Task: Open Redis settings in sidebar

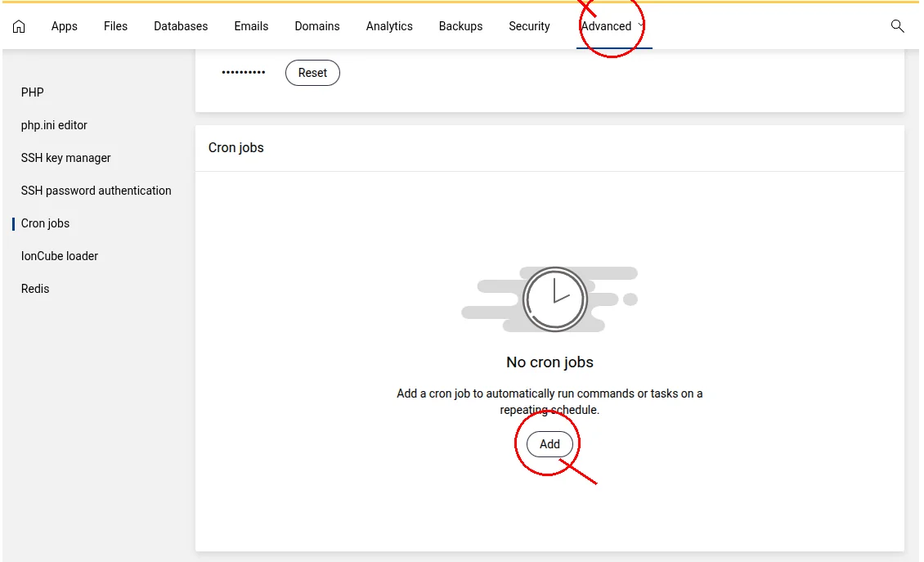Action: pos(35,289)
